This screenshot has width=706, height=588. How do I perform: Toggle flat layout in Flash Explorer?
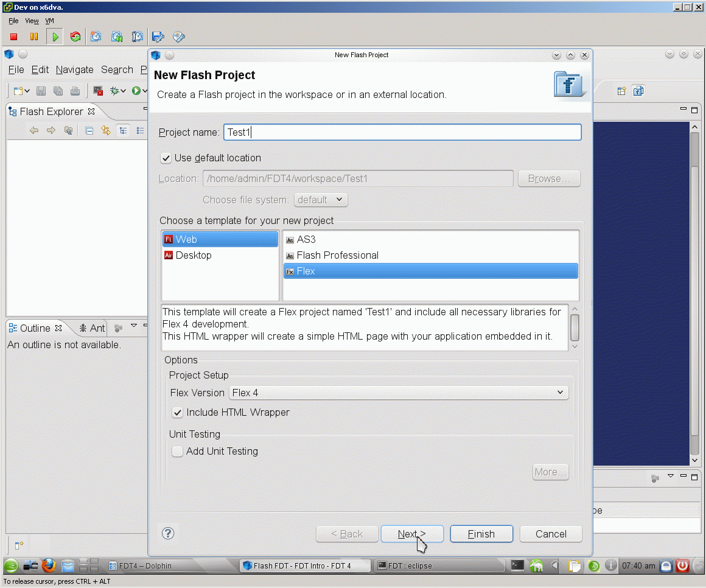(140, 131)
